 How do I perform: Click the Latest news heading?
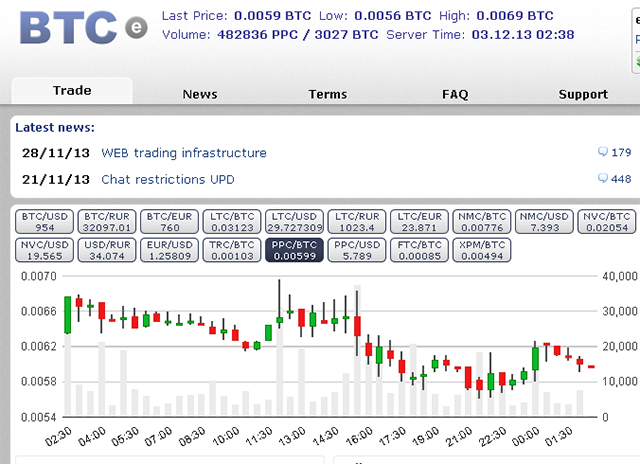(x=55, y=127)
